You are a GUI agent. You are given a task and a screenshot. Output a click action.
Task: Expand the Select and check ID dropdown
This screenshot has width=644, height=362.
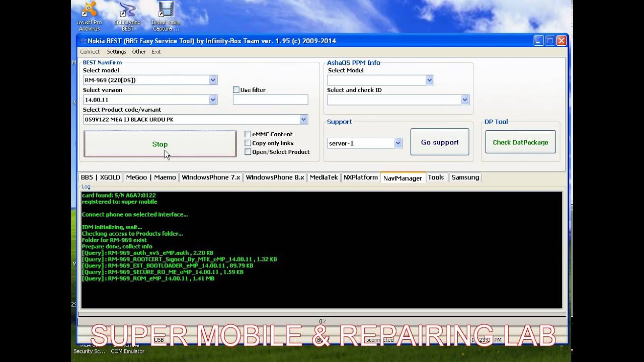pos(465,100)
